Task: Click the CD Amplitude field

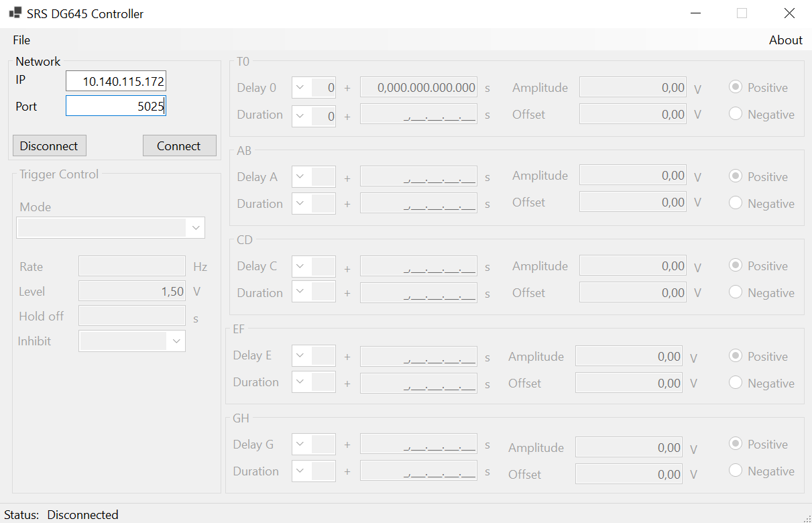Action: pyautogui.click(x=633, y=266)
